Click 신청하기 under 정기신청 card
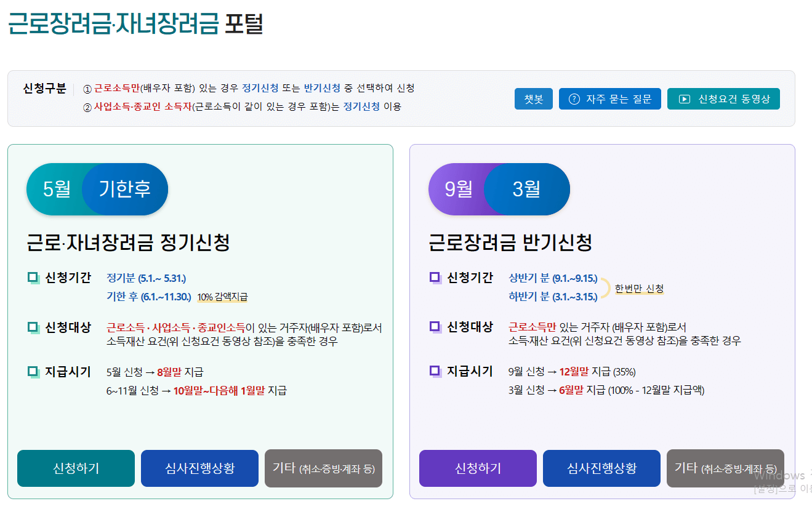This screenshot has width=812, height=517. pos(76,468)
